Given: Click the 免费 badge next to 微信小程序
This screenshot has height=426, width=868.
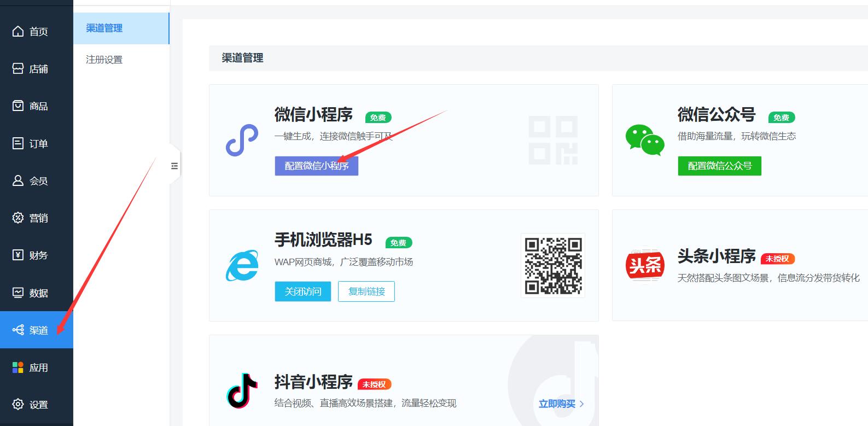Looking at the screenshot, I should point(378,118).
